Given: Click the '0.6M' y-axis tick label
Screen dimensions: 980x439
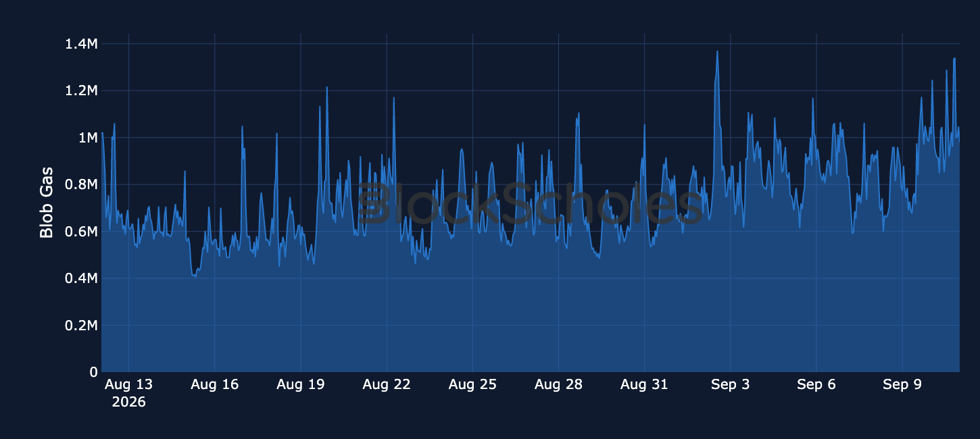Looking at the screenshot, I should click(x=82, y=232).
